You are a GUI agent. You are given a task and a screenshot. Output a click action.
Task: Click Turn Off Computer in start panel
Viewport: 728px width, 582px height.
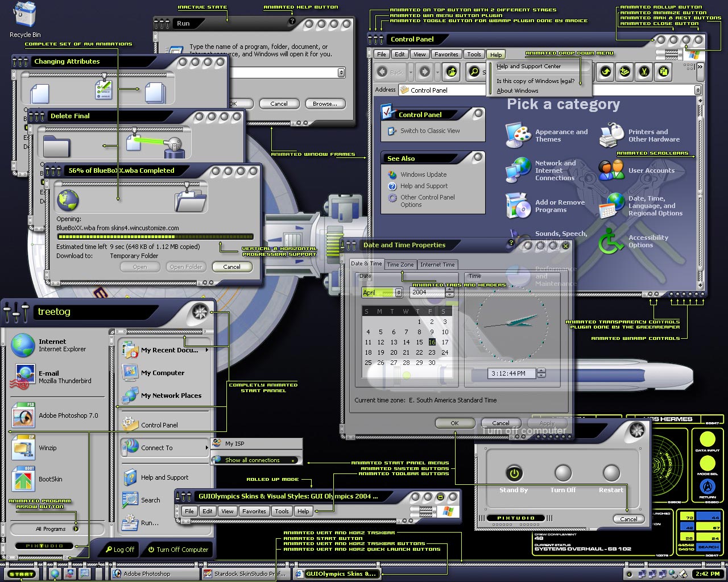[178, 549]
